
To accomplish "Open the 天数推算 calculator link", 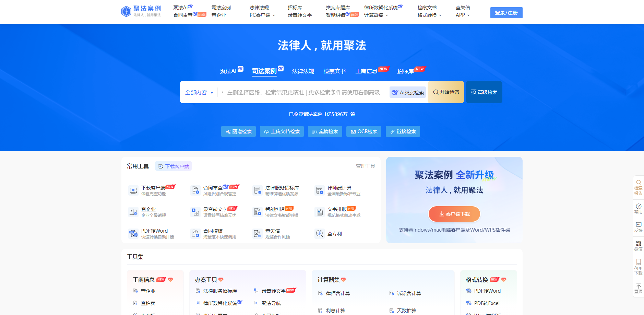I will (x=406, y=310).
